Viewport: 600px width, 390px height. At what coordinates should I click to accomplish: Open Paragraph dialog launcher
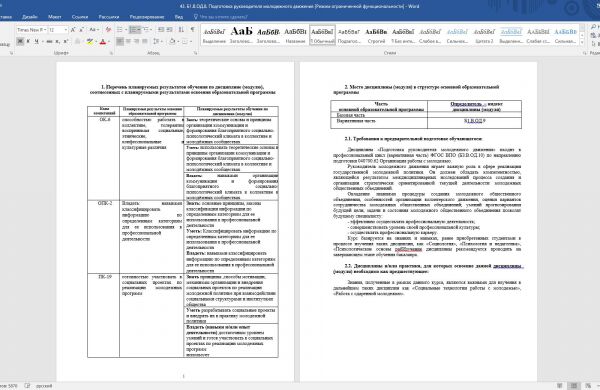tap(196, 53)
